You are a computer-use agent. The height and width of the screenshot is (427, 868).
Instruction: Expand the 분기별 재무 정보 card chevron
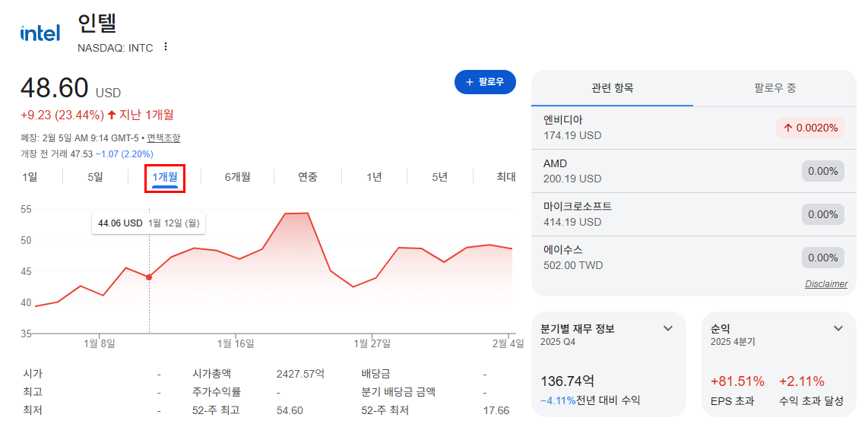668,328
